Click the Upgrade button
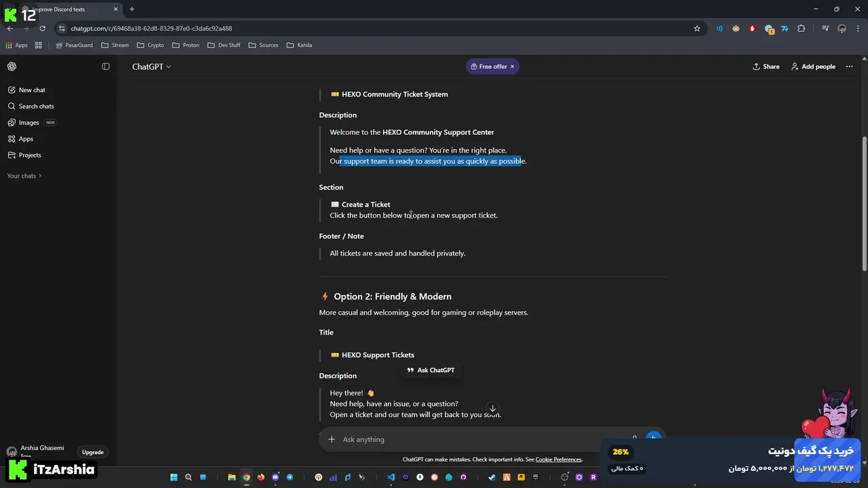The height and width of the screenshot is (488, 868). tap(93, 452)
